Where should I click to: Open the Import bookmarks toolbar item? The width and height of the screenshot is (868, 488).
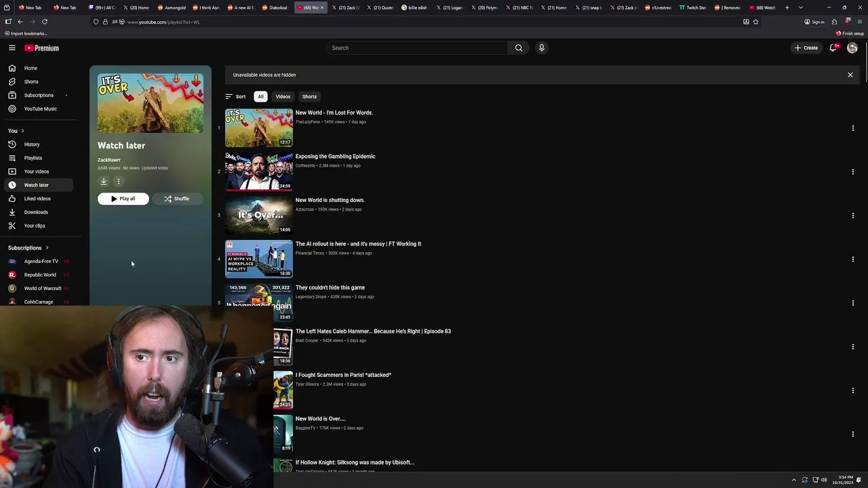[26, 33]
